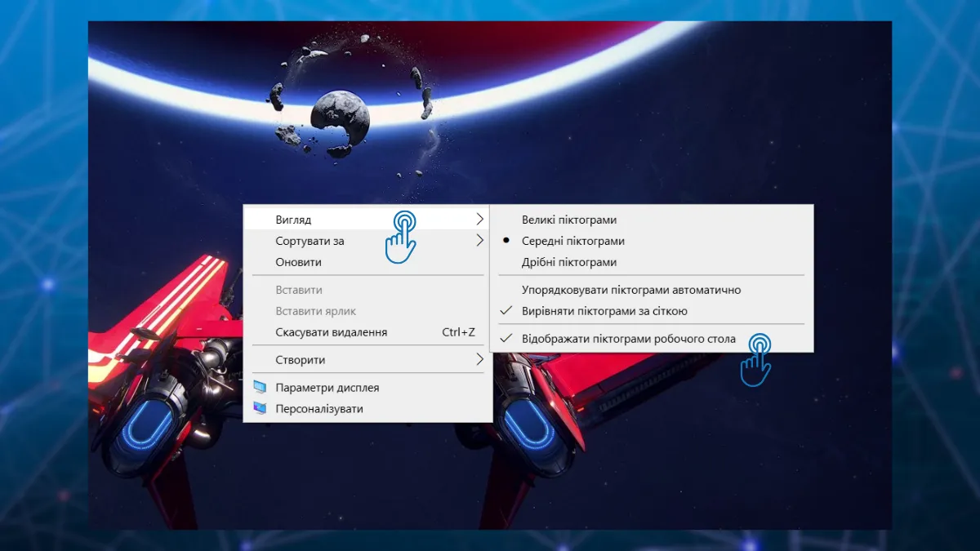Click the greyed-out Вставити ярлик entry
This screenshot has height=551, width=980.
367,311
